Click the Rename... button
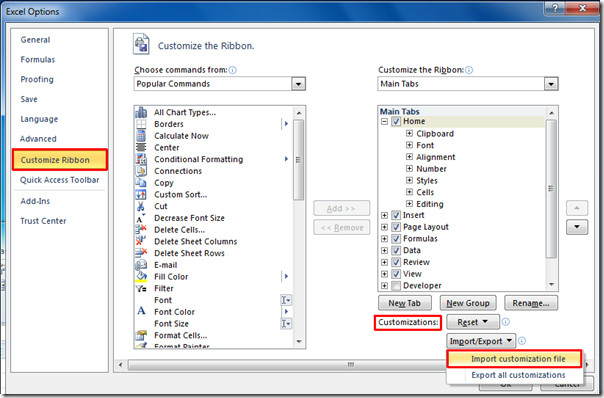604x398 pixels. (531, 303)
